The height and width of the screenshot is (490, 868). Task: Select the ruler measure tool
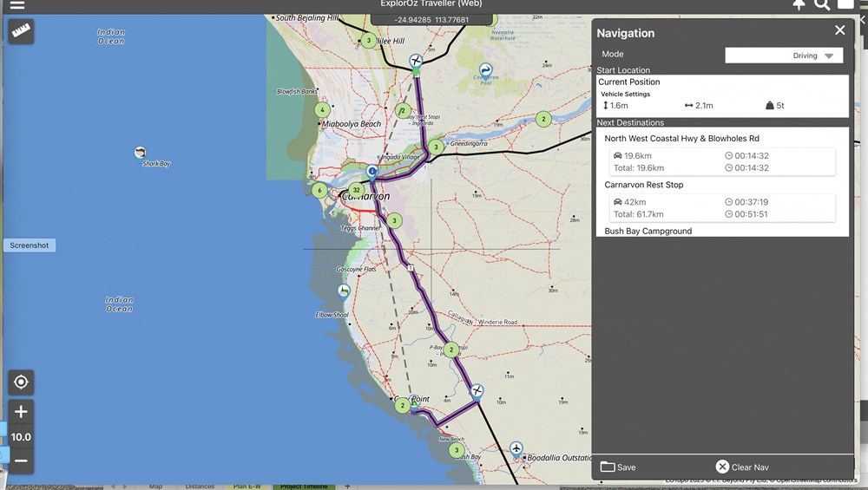[22, 32]
